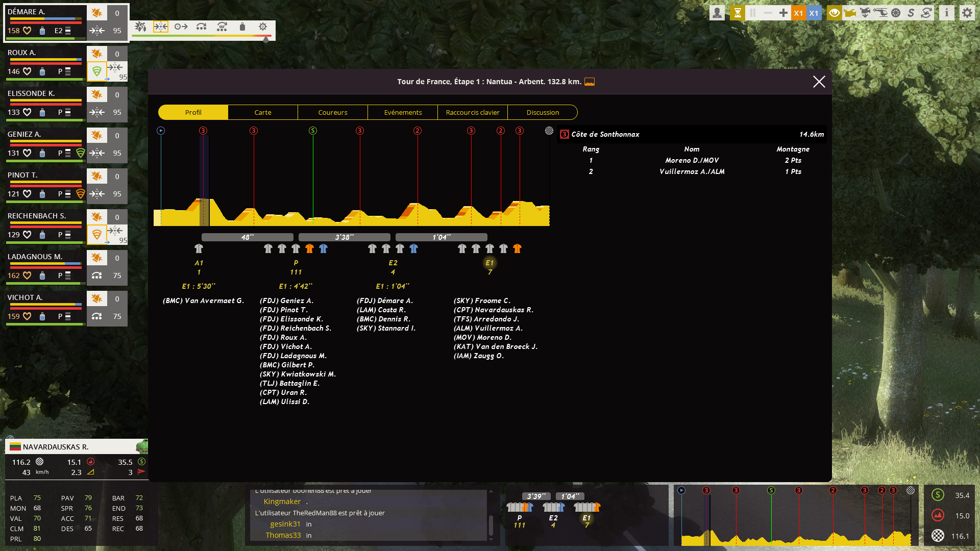Select rider LADAGNOUS M. card
The image size is (980, 551).
pos(45,268)
